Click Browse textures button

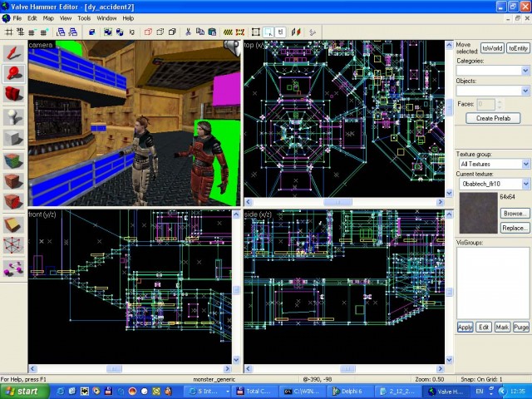point(515,214)
